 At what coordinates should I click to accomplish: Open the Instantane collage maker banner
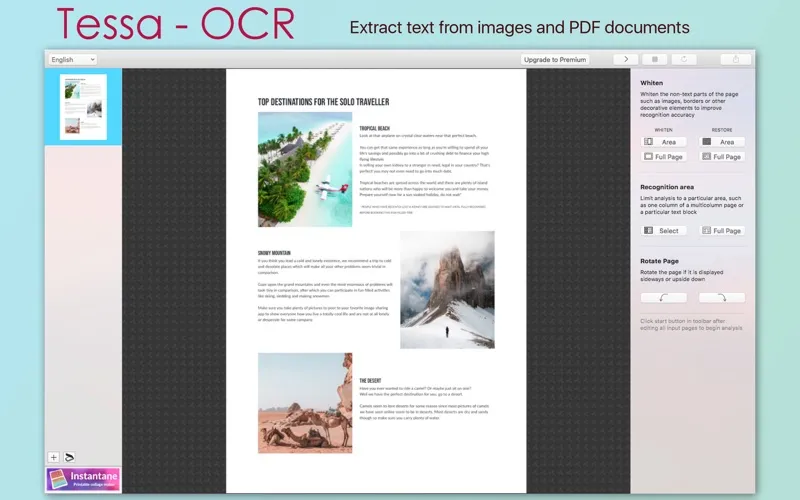click(83, 479)
